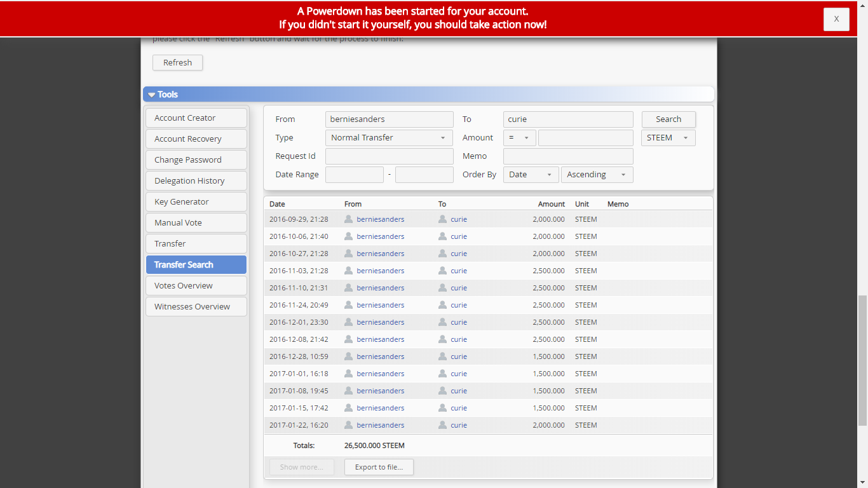The image size is (868, 488).
Task: Open curie link in 2016-10-06 row
Action: [459, 236]
